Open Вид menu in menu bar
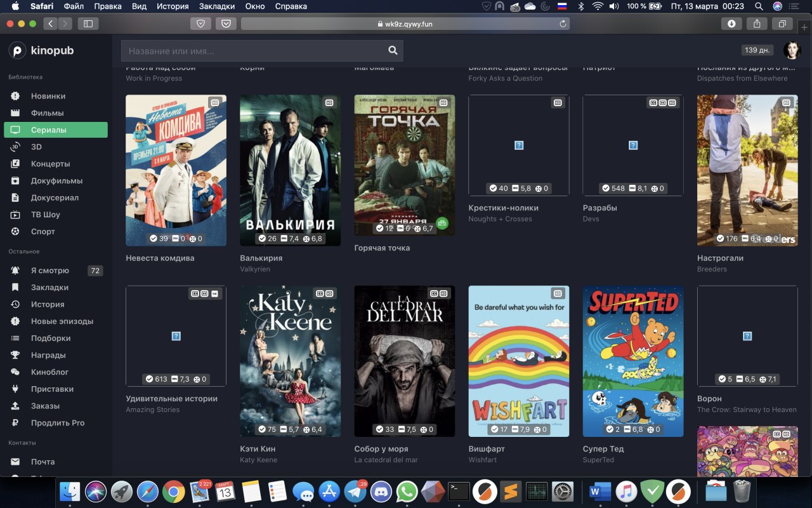812x508 pixels. click(x=139, y=6)
